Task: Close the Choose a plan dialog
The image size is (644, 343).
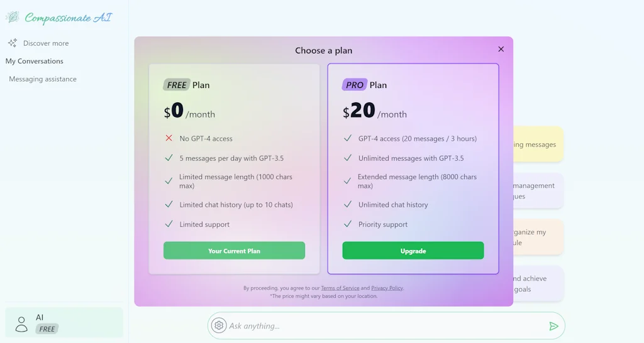Action: pos(501,49)
